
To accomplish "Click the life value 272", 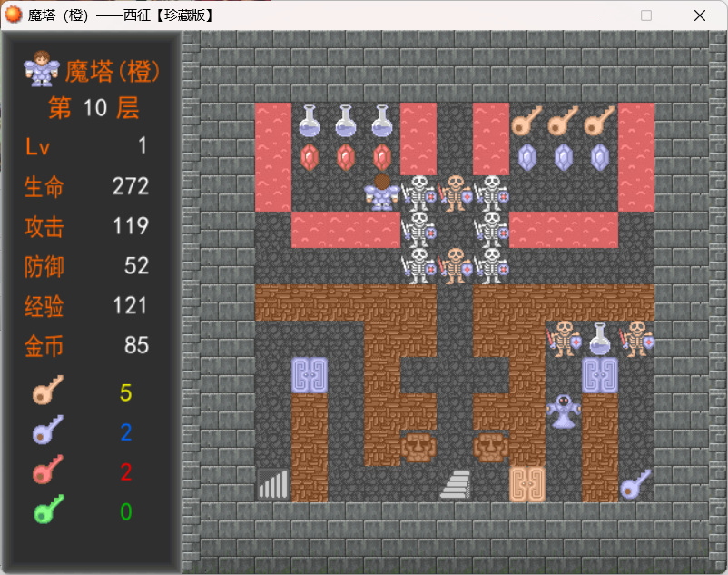I will [x=131, y=187].
